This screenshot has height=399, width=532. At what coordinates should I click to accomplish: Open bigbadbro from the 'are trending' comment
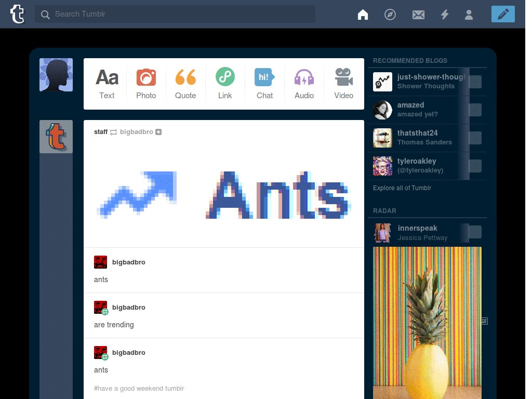[x=129, y=308]
